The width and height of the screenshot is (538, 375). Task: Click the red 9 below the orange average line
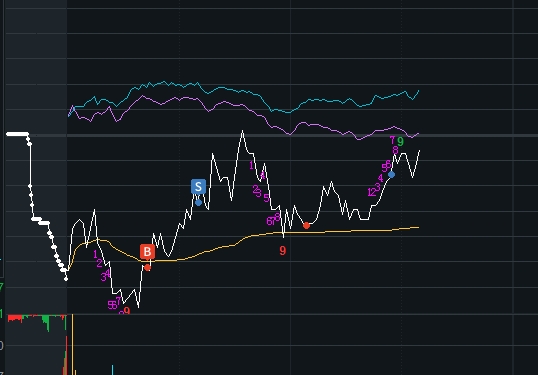click(283, 251)
